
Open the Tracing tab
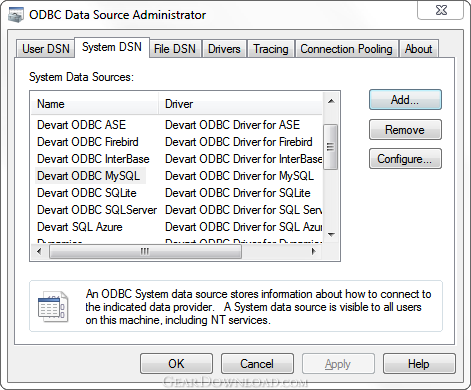click(271, 49)
